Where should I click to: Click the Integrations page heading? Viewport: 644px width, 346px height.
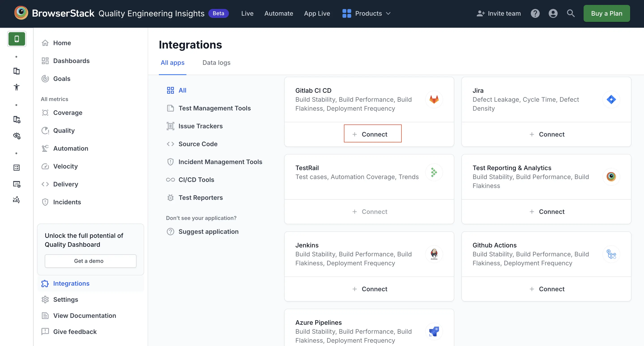pyautogui.click(x=190, y=45)
